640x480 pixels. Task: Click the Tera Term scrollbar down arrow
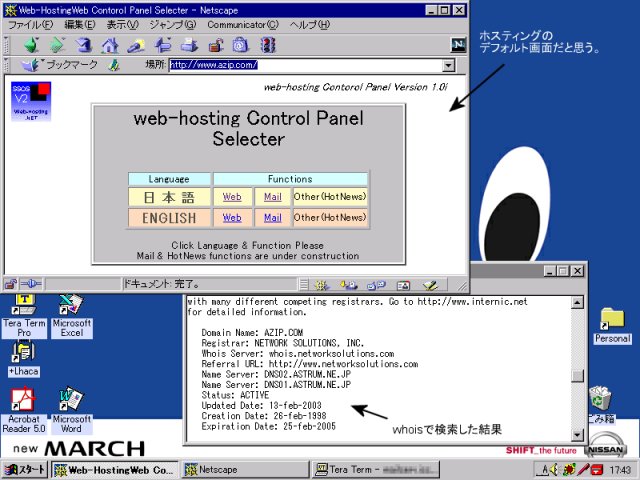[577, 435]
